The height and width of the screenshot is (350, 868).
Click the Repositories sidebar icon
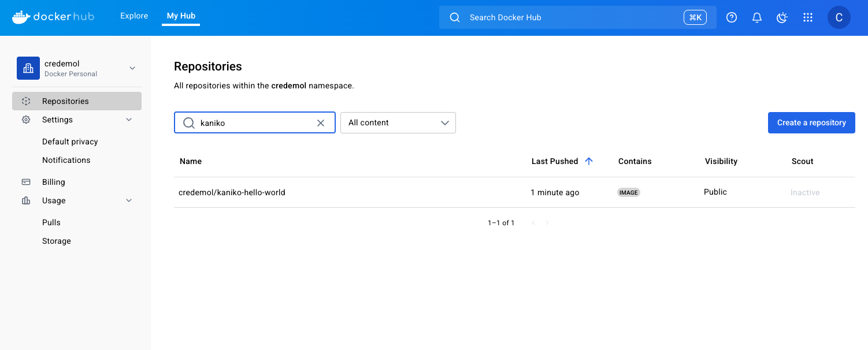click(26, 101)
